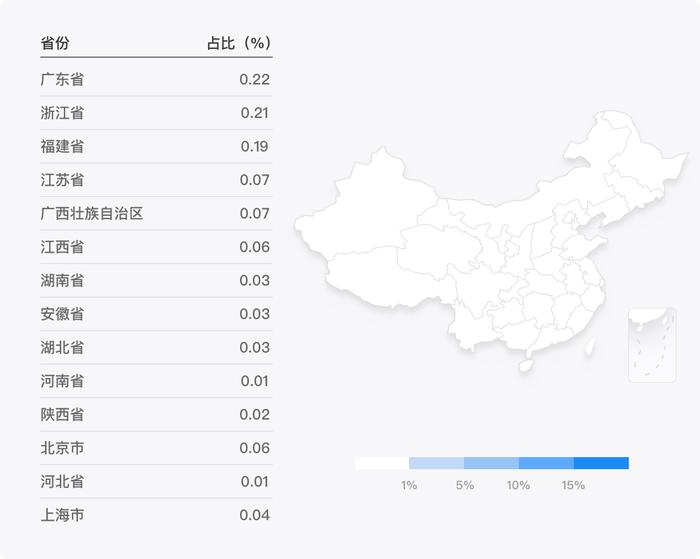Select the 上海市 row label

[62, 515]
